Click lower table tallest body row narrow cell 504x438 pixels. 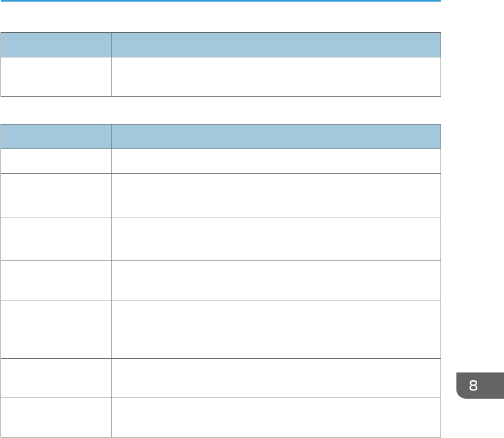pyautogui.click(x=56, y=329)
